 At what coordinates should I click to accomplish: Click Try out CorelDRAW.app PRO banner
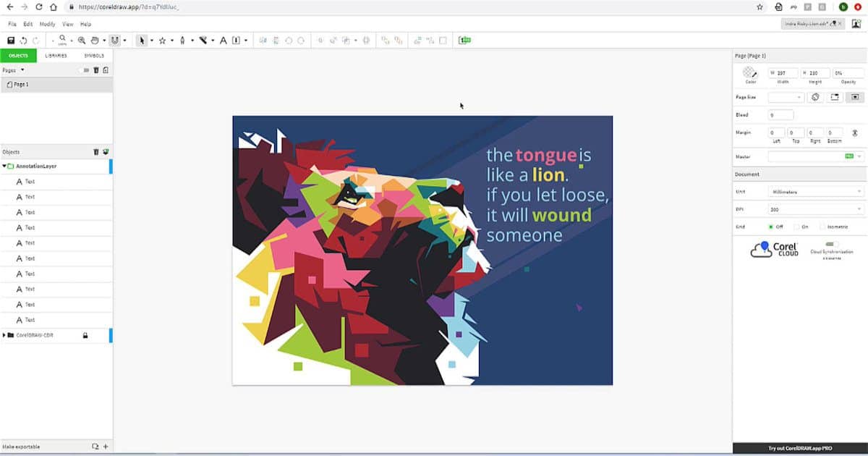(800, 448)
